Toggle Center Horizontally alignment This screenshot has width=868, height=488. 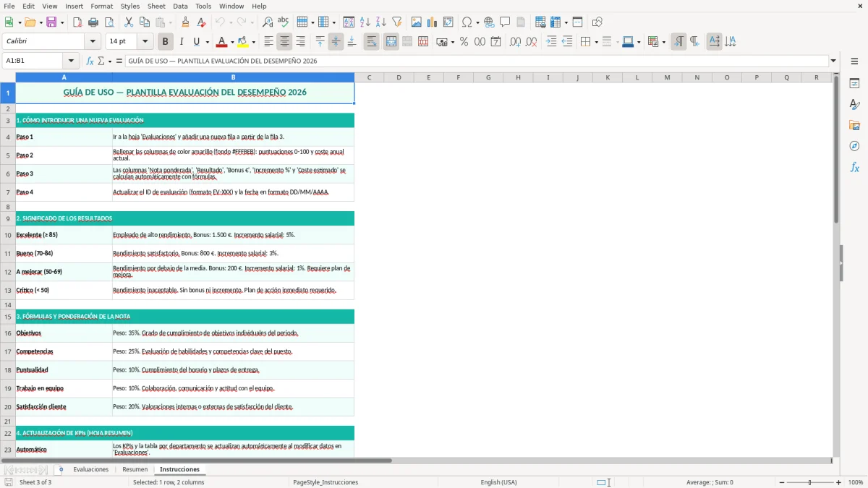[x=284, y=42]
